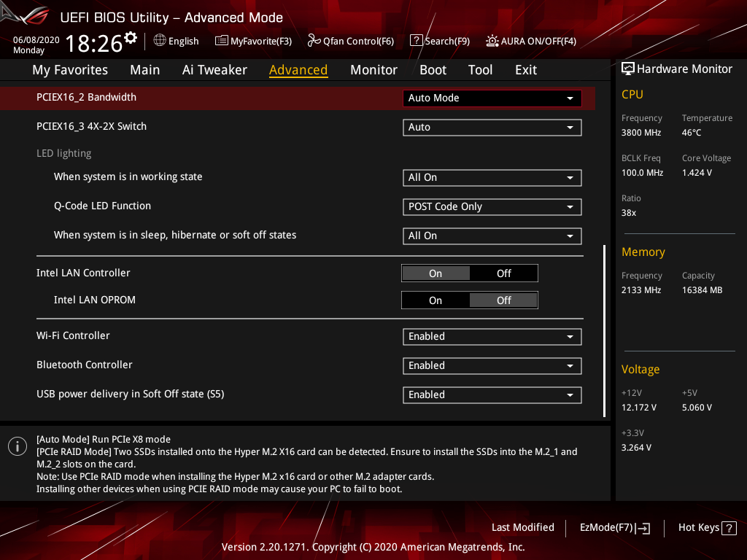Viewport: 747px width, 560px height.
Task: Open the Exit tab
Action: point(526,70)
